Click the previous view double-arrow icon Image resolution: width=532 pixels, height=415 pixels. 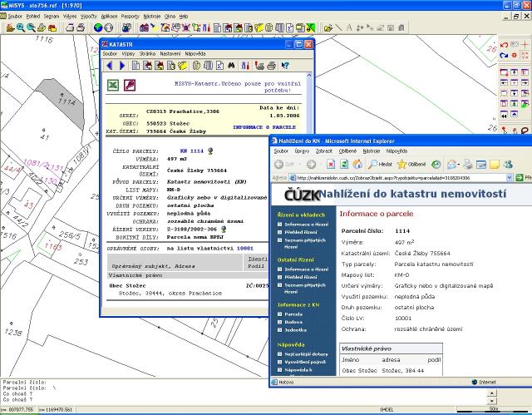click(504, 115)
